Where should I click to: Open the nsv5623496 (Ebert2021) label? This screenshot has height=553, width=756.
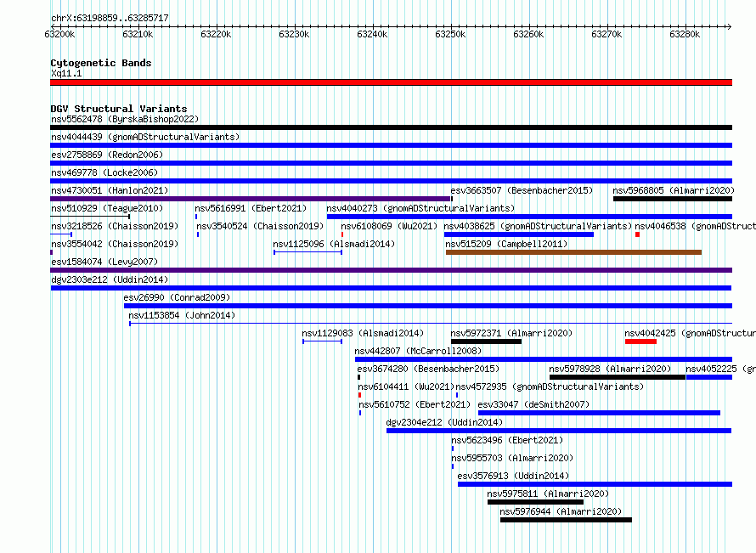tap(507, 440)
